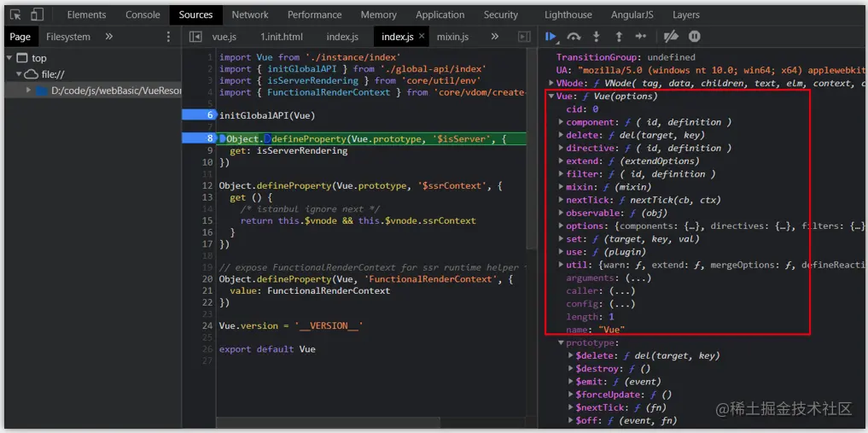Viewport: 868px width, 433px height.
Task: Open the Lighthouse tab
Action: (x=568, y=15)
